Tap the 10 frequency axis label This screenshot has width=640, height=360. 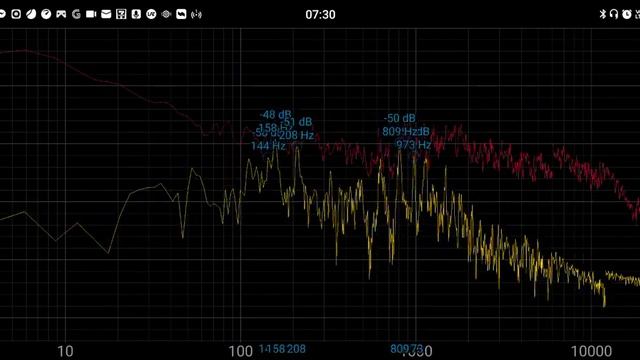pyautogui.click(x=65, y=351)
